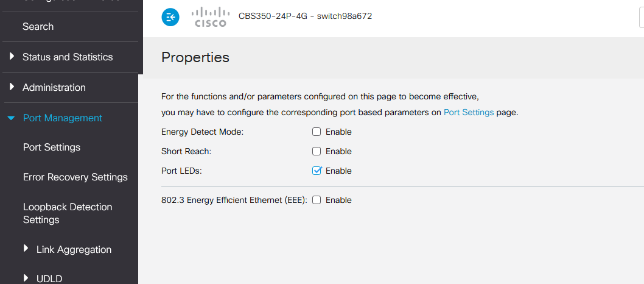Expand the Status and Statistics arrow
The height and width of the screenshot is (284, 644).
(x=12, y=56)
